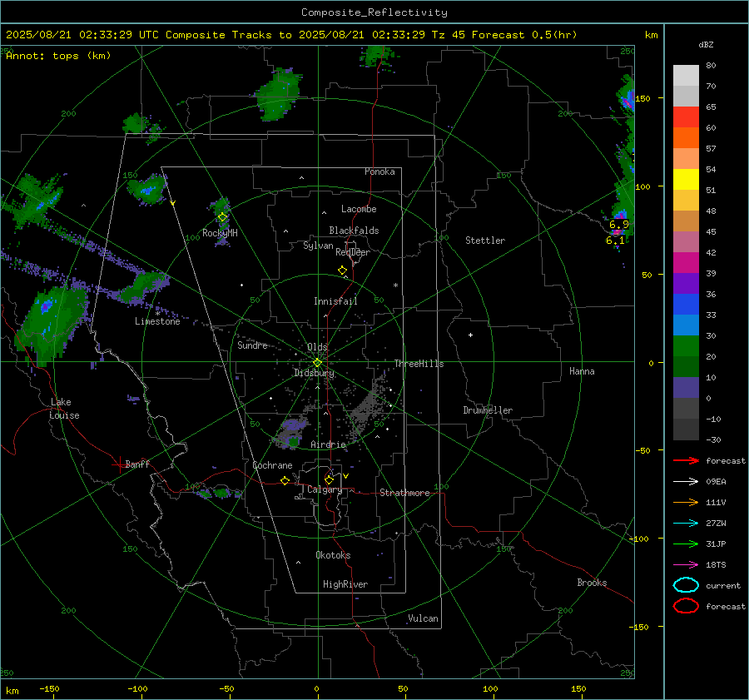Screen dimensions: 749x700
Task: Click the Stettler town label
Action: tap(485, 241)
